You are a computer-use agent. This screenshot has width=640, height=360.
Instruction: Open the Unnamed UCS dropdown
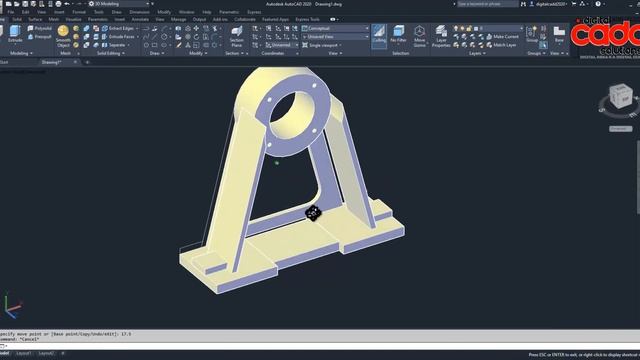[x=282, y=45]
